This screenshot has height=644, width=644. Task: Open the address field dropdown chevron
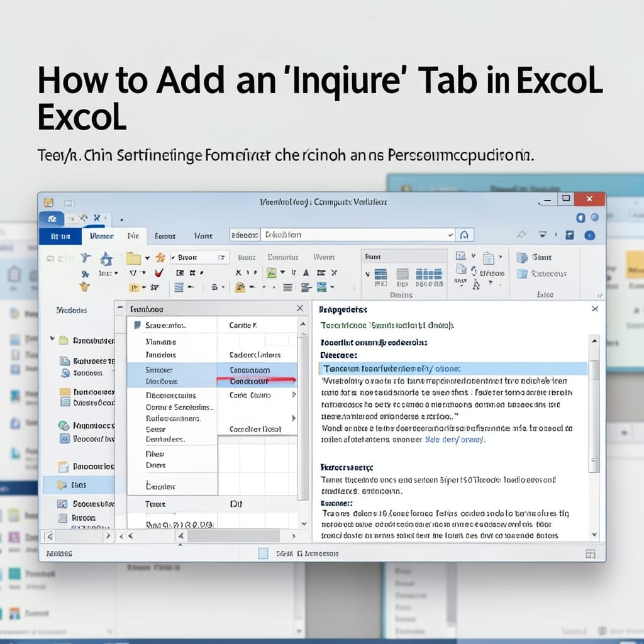pos(450,235)
